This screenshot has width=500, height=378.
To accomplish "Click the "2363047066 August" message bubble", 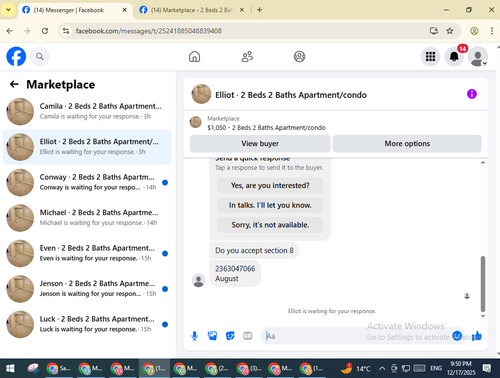I will click(x=235, y=273).
